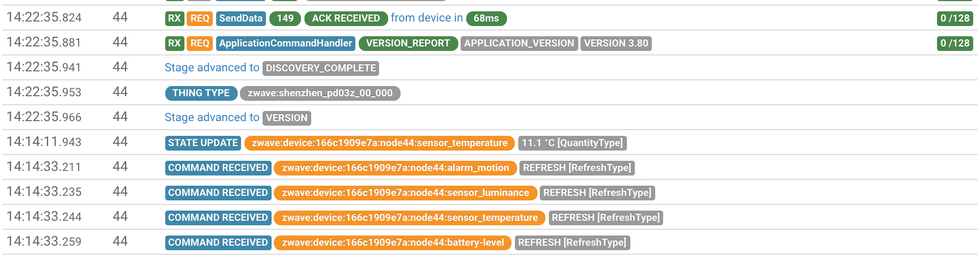Open the node44:battery-level channel link

tap(393, 242)
